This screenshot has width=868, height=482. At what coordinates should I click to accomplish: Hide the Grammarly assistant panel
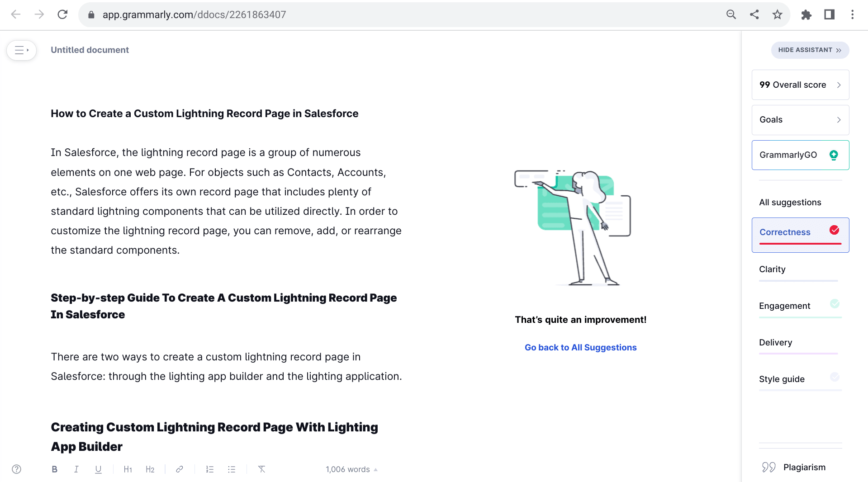(x=810, y=50)
